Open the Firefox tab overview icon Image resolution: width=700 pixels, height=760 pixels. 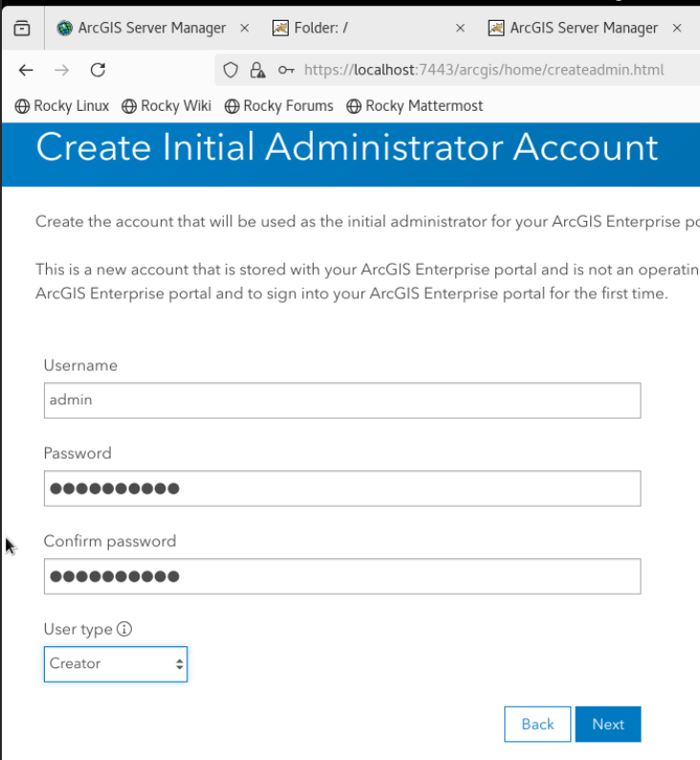(22, 28)
